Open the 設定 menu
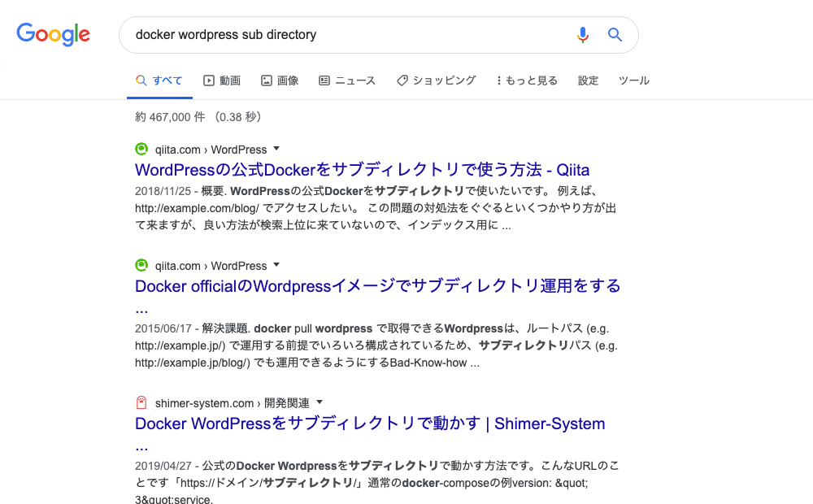Viewport: 813px width, 504px height. pos(588,80)
